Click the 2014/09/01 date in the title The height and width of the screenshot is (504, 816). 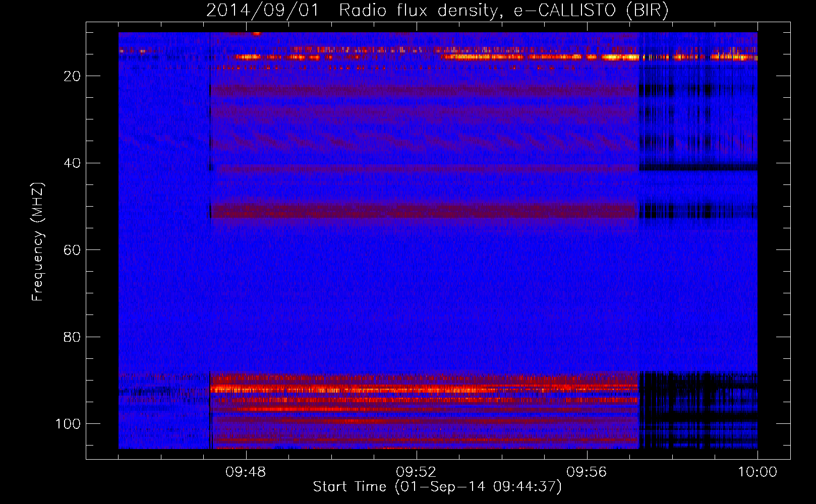(x=262, y=11)
